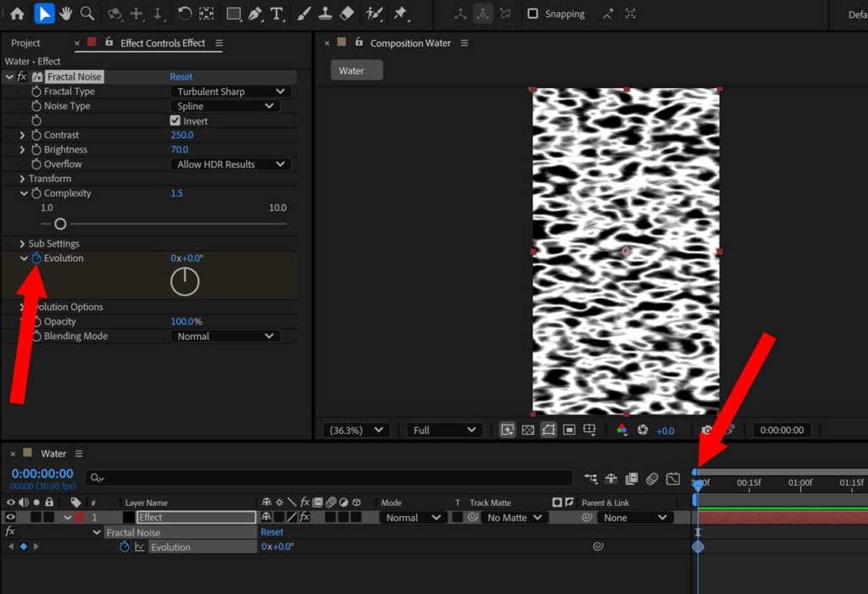Toggle the Complexity stopwatch
868x594 pixels.
coord(36,193)
